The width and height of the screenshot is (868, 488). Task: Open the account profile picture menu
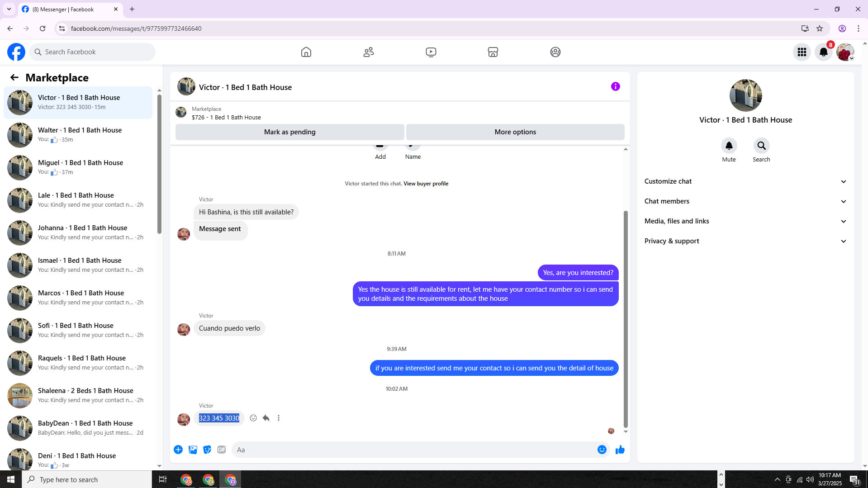click(x=845, y=52)
